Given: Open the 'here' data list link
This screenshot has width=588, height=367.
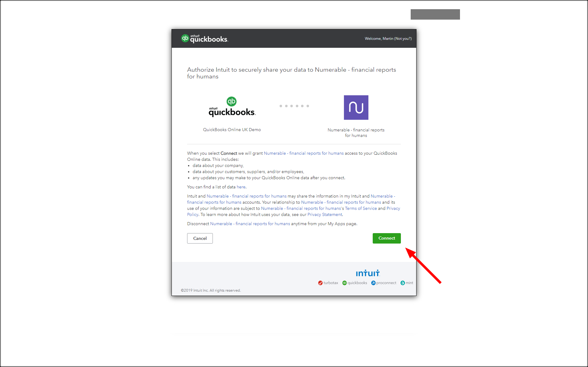Looking at the screenshot, I should point(241,187).
